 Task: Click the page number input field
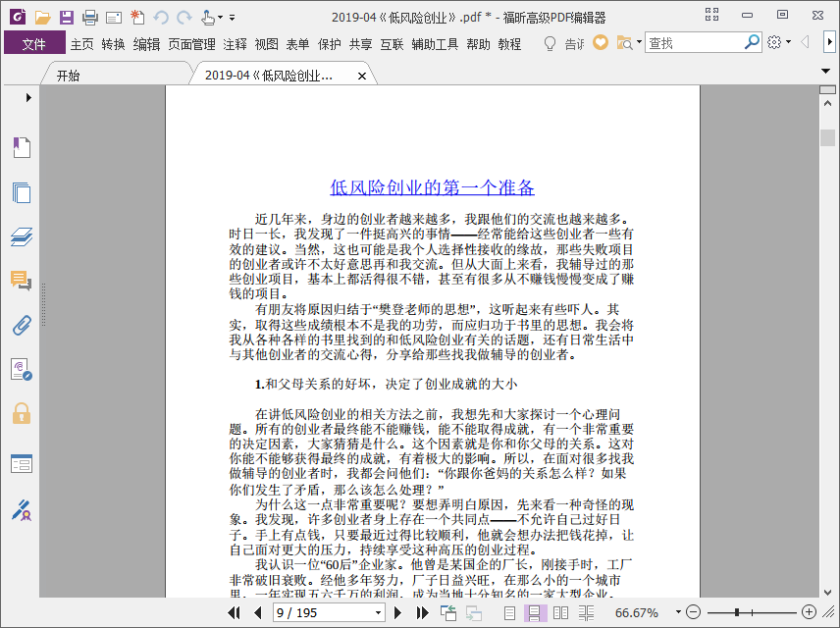pyautogui.click(x=323, y=612)
